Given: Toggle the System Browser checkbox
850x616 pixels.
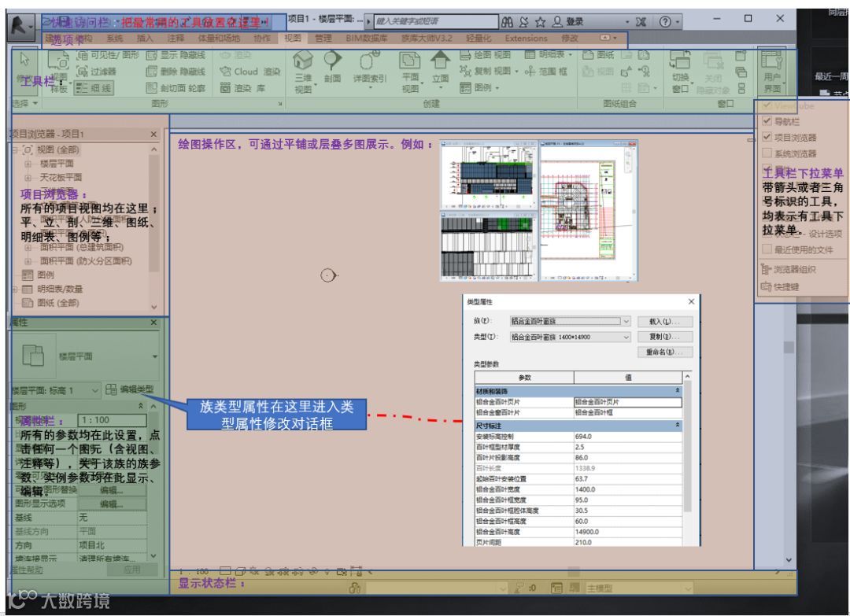Looking at the screenshot, I should coord(767,153).
